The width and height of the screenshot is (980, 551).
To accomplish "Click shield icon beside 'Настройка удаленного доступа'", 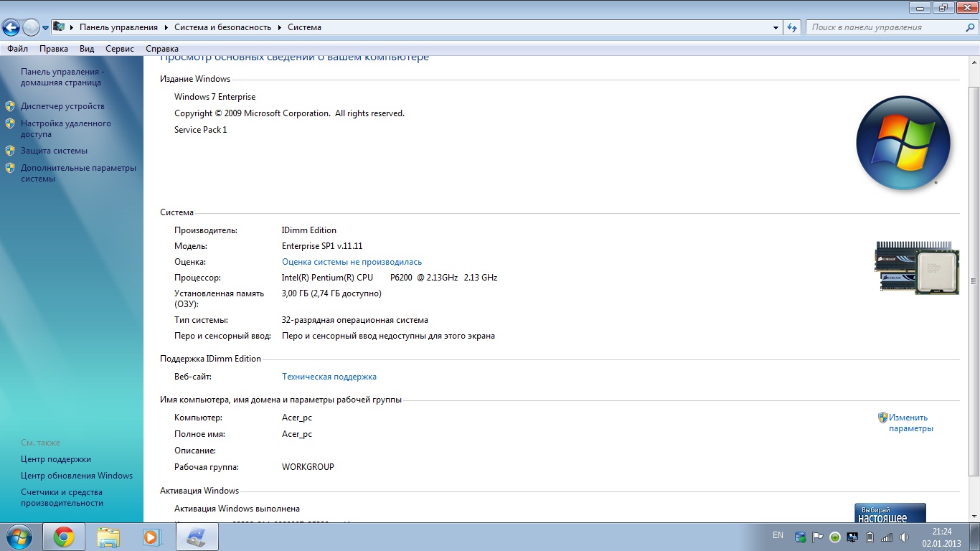I will 10,123.
